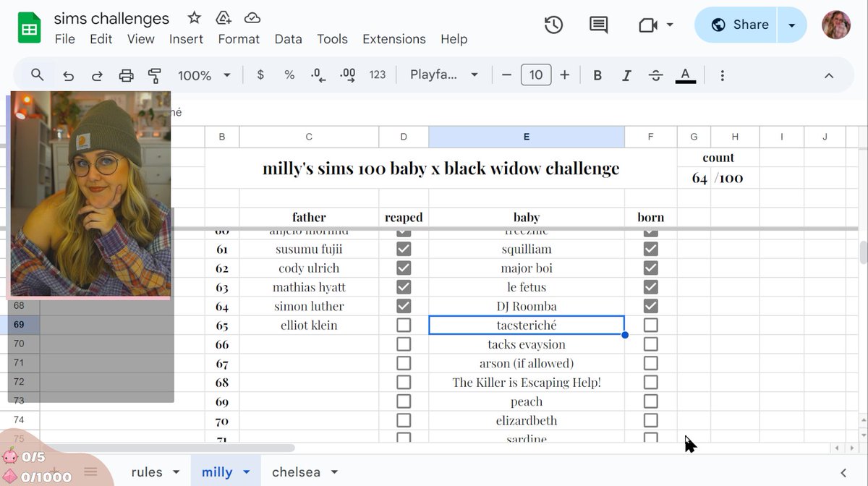This screenshot has width=868, height=486.
Task: Check born box for tacsteriché
Action: 651,325
